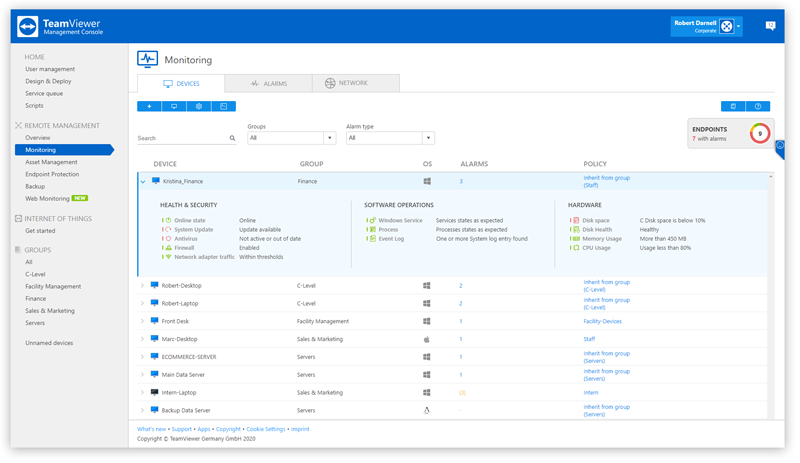Open Endpoint Protection in the sidebar
800x463 pixels.
tap(52, 174)
